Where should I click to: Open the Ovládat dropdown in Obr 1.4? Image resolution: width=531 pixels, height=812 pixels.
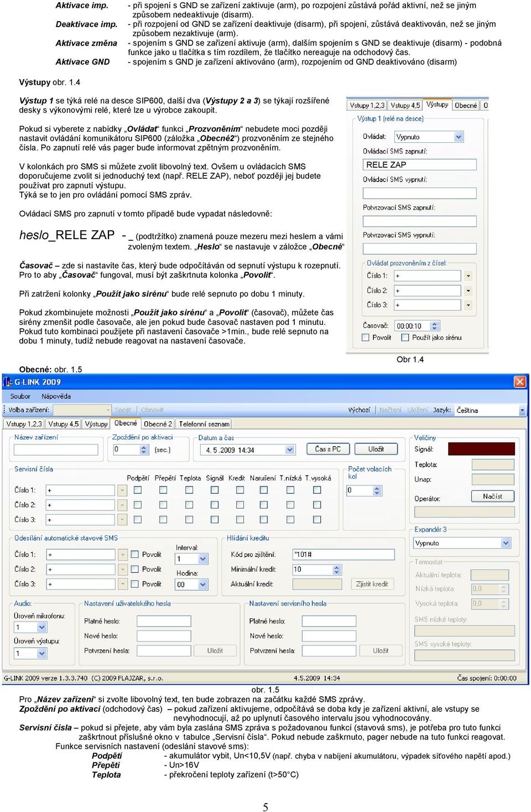(x=429, y=137)
